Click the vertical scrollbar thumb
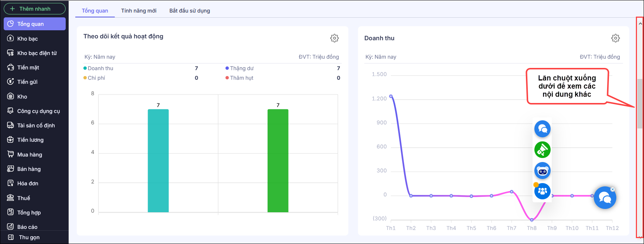Screen dimensions: 644x244 (x=640, y=103)
